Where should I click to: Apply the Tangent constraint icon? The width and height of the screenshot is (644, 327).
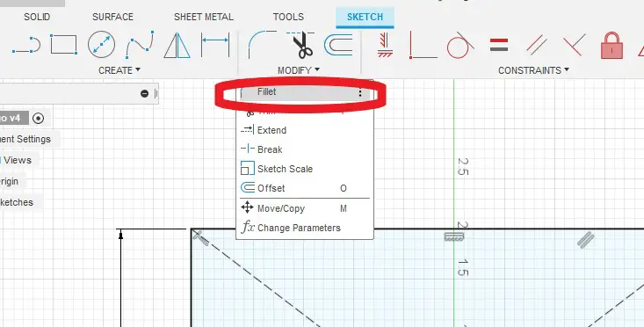pos(460,45)
